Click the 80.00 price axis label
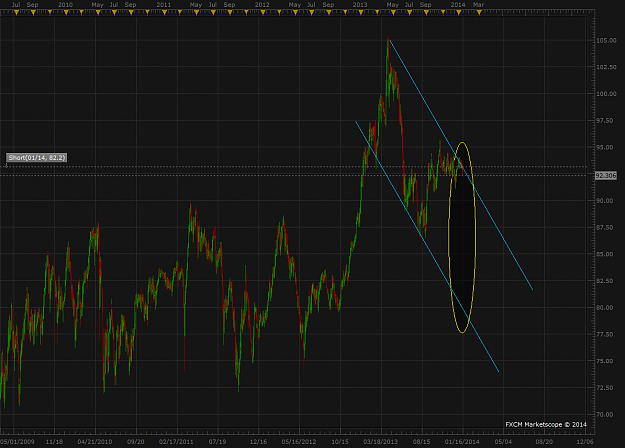Image resolution: width=625 pixels, height=448 pixels. click(x=605, y=307)
